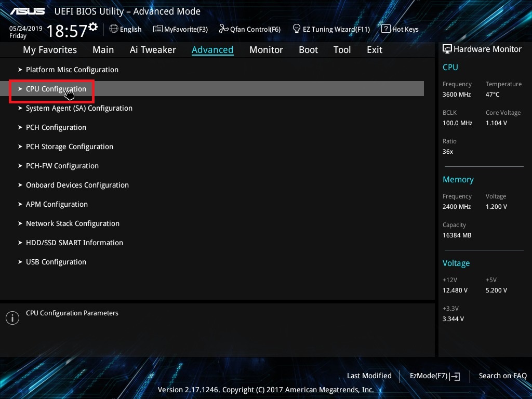Click the Hardware Monitor screen icon
Image resolution: width=532 pixels, height=399 pixels.
point(447,49)
